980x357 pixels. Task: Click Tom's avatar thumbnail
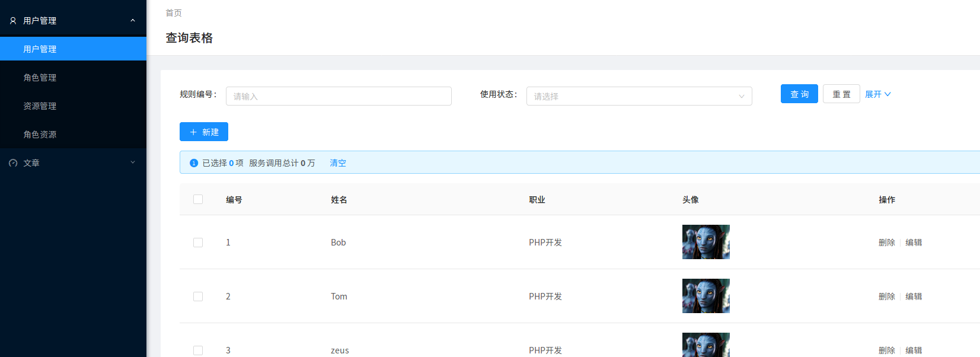click(x=706, y=296)
